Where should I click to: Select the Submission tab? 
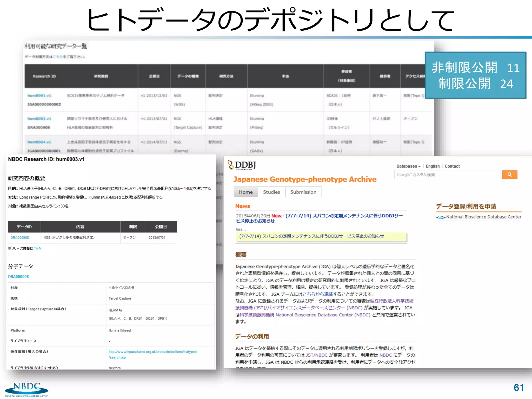[x=303, y=192]
